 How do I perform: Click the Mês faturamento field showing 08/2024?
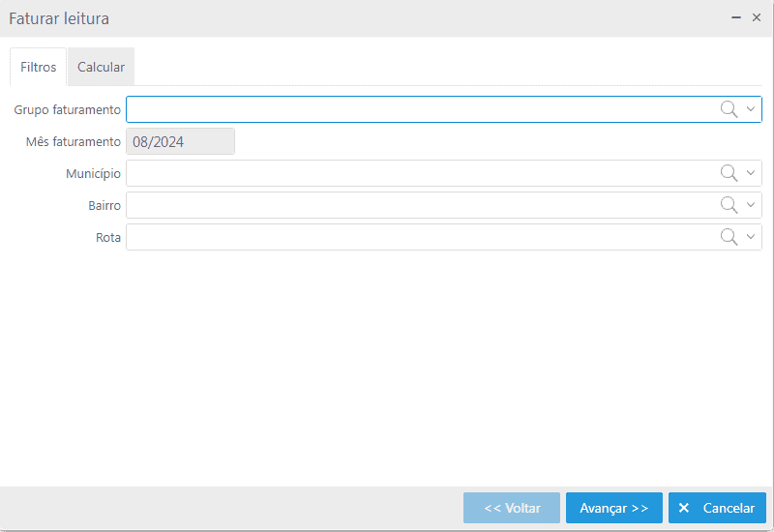click(x=180, y=141)
